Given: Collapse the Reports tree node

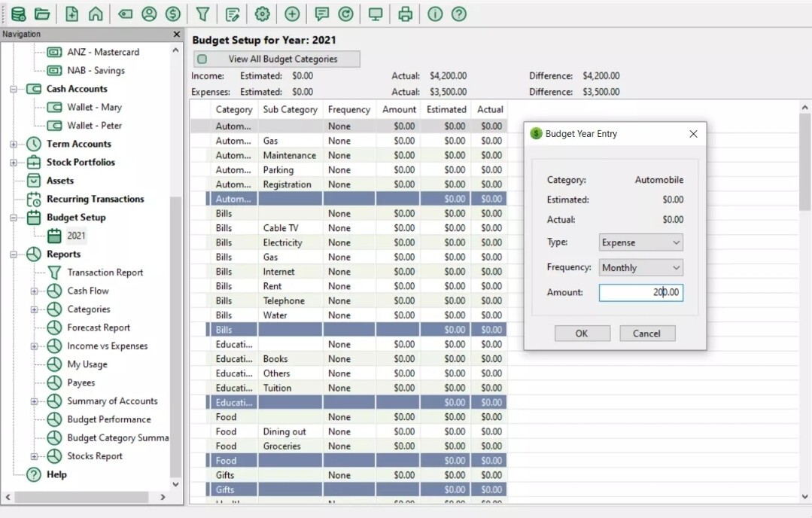Looking at the screenshot, I should (14, 254).
